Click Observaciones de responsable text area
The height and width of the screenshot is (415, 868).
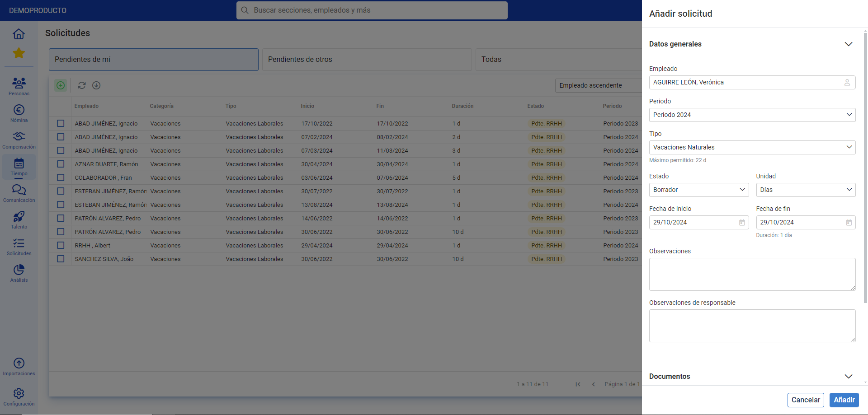point(752,326)
